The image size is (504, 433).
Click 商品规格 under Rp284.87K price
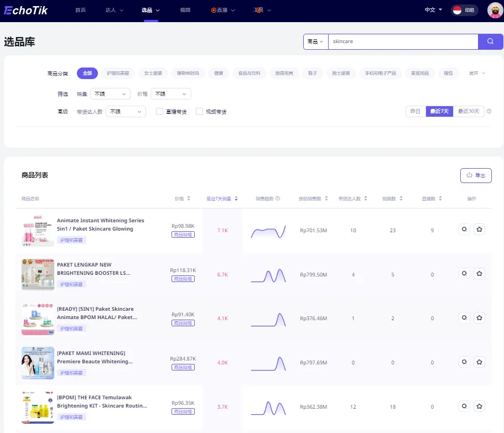tap(183, 367)
